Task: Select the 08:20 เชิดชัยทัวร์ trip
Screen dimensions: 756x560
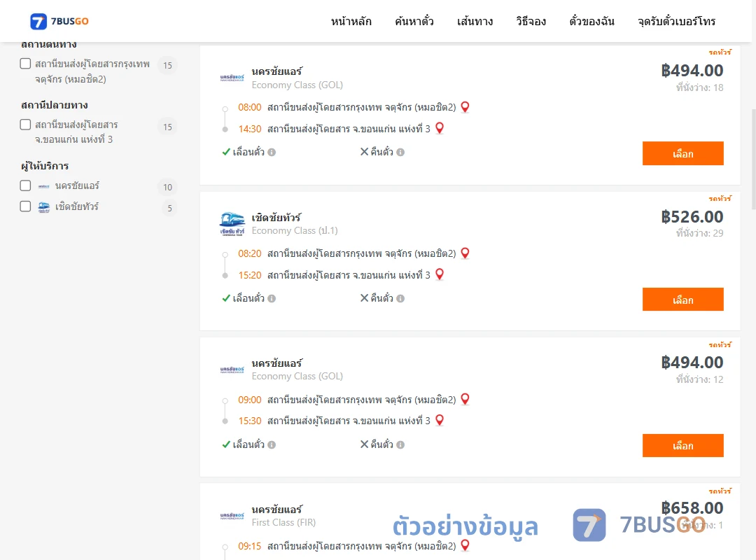Action: click(x=682, y=300)
